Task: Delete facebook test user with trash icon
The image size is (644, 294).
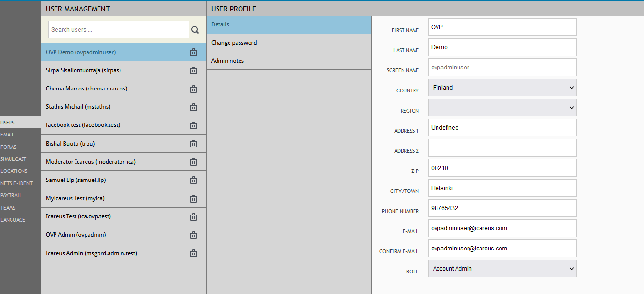Action: click(x=194, y=125)
